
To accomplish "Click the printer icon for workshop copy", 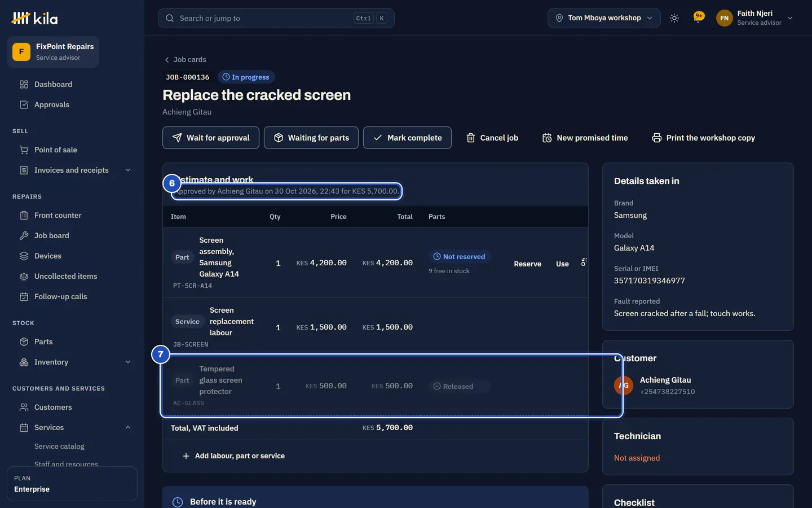I will [x=657, y=138].
